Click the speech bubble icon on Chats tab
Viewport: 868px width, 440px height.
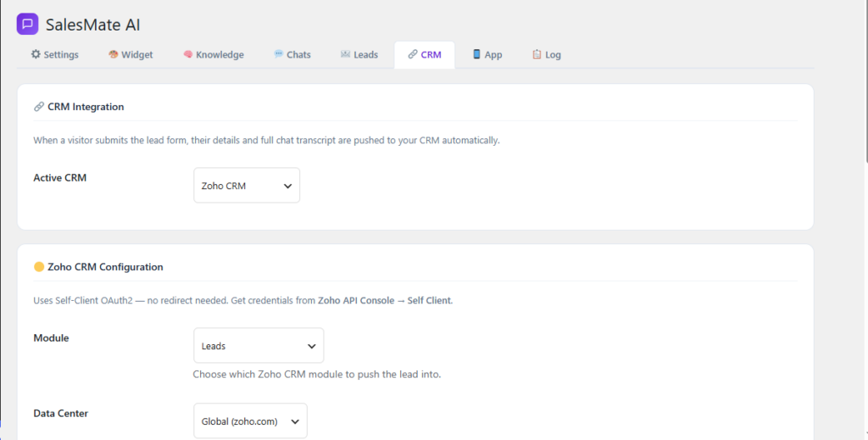(278, 53)
